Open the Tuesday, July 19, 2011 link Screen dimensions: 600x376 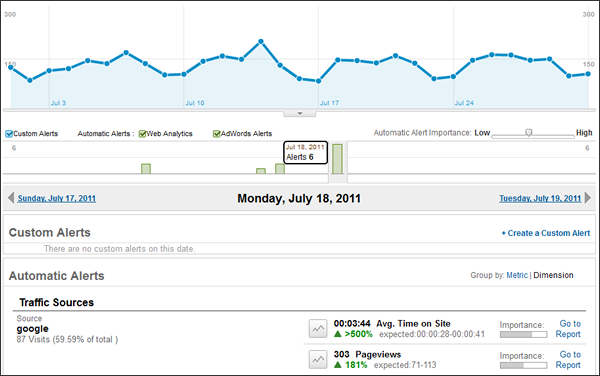pos(540,199)
